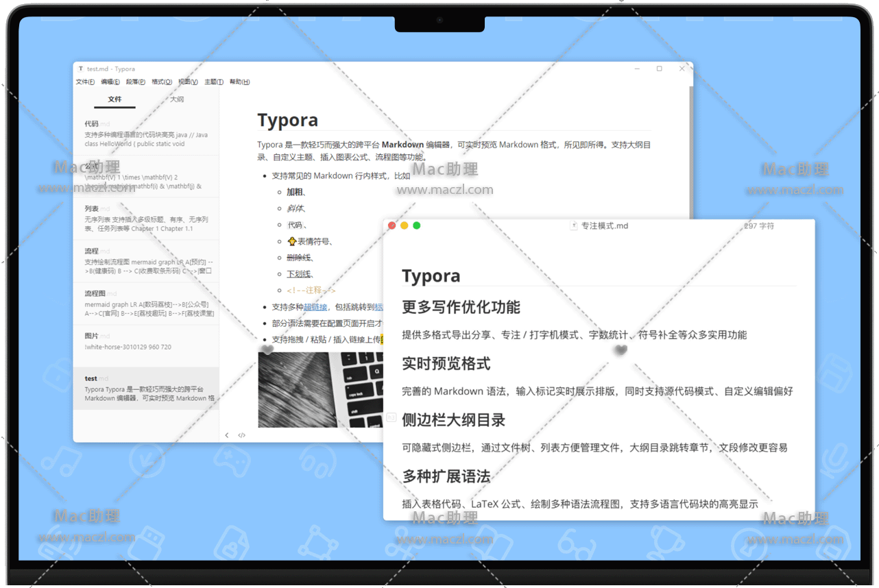Open the 格式(O) menu
The width and height of the screenshot is (879, 588).
162,82
